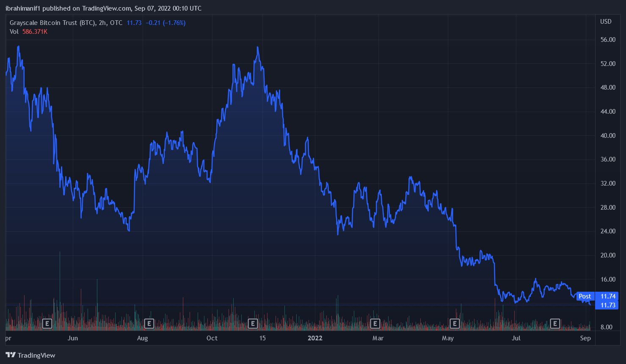Click the TradingView logo icon at bottom left
Image resolution: width=626 pixels, height=364 pixels.
[x=11, y=355]
